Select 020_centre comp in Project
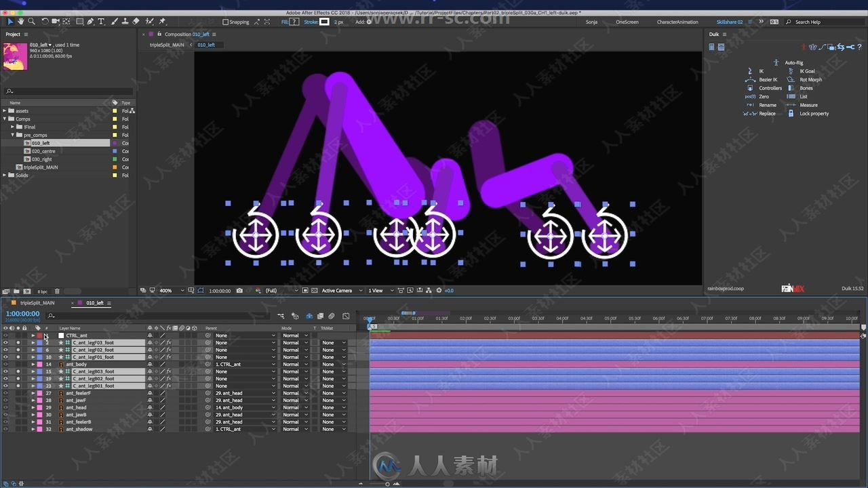The height and width of the screenshot is (488, 868). point(43,151)
